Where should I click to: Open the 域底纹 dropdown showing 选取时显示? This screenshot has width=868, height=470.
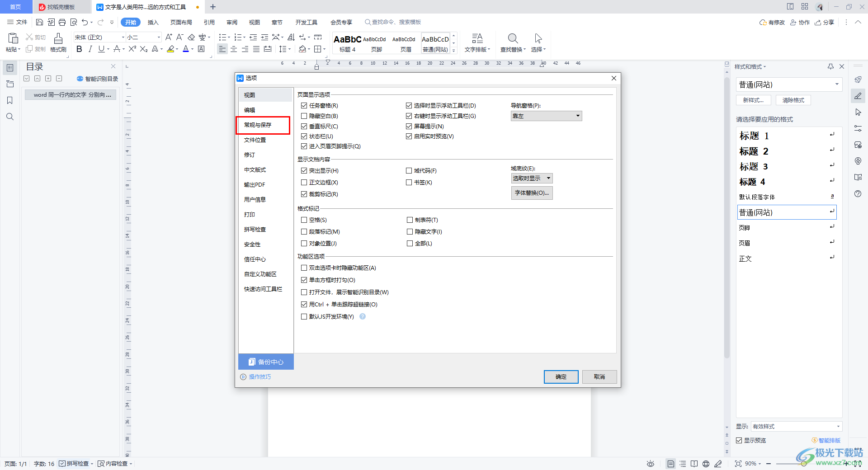point(532,178)
